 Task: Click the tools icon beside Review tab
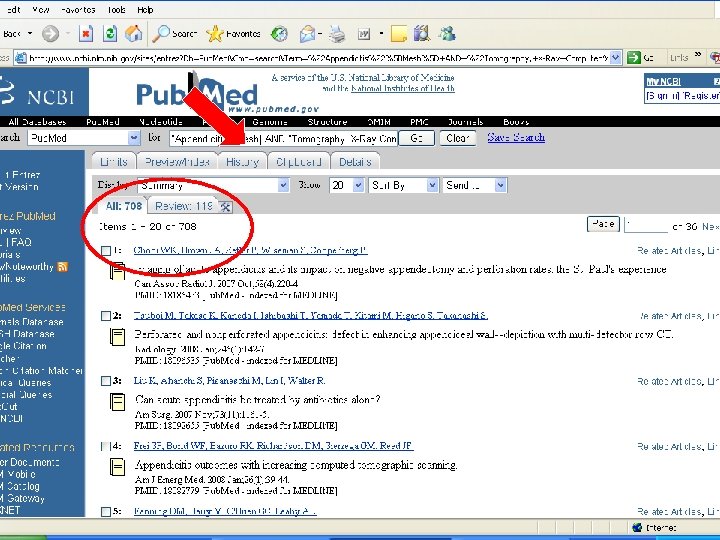[x=225, y=207]
